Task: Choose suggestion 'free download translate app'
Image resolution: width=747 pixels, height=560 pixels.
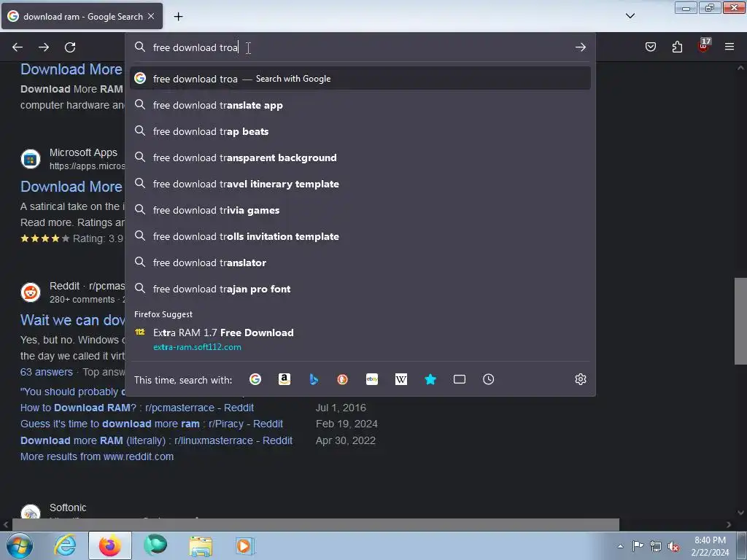Action: [360, 105]
